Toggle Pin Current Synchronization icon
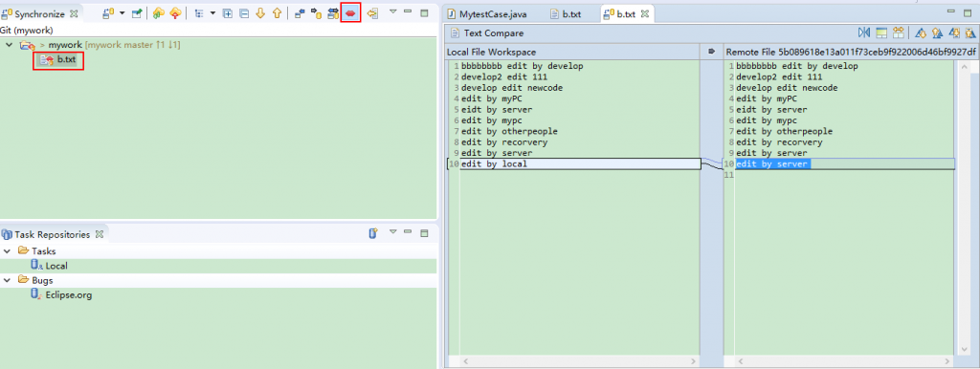Viewport: 980px width, 369px height. point(137,13)
